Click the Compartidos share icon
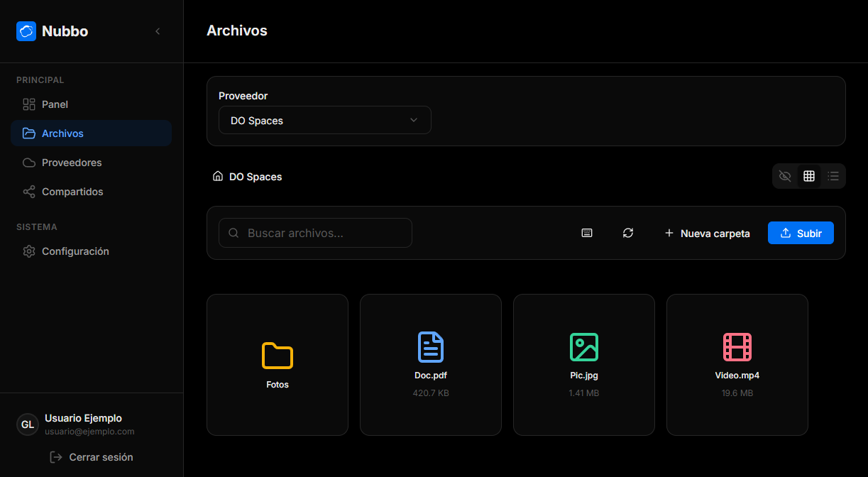Viewport: 868px width, 477px height. pyautogui.click(x=28, y=192)
